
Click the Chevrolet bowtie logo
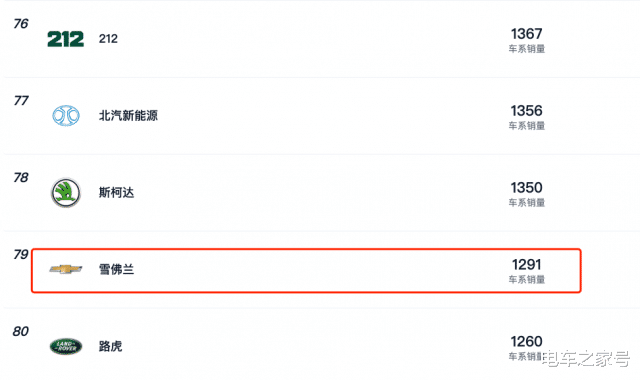click(66, 269)
